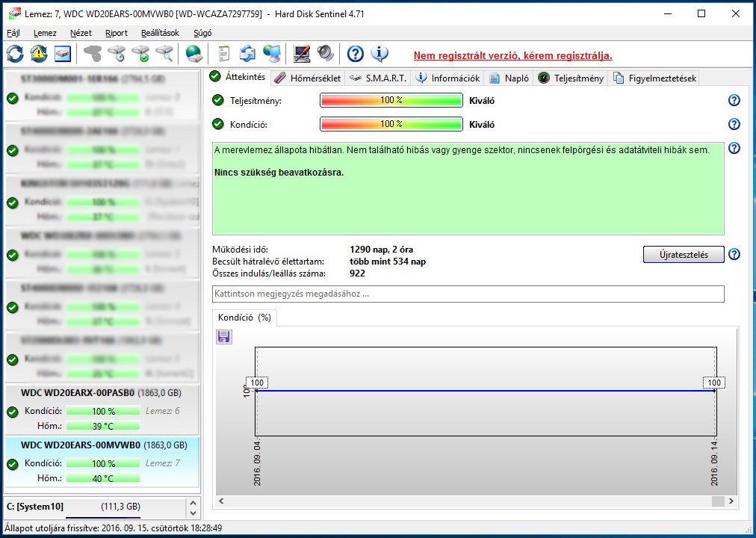This screenshot has height=538, width=756.
Task: Click the Kondíció 100% bar of WD20EARS disk
Action: click(103, 464)
